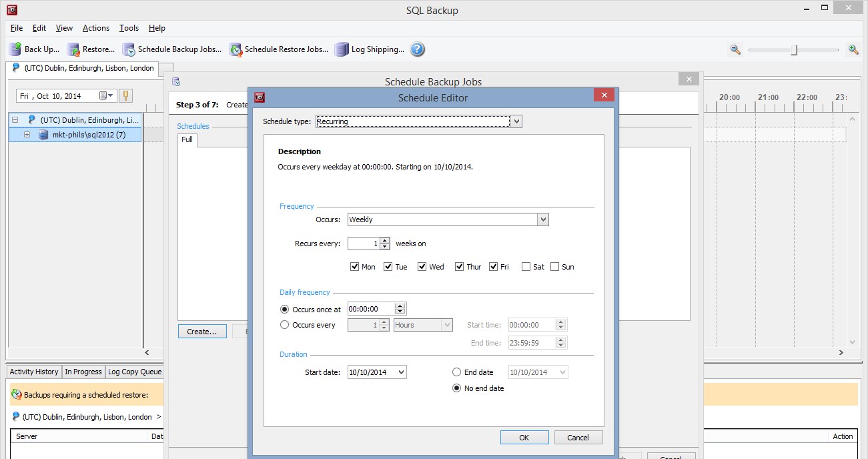868x459 pixels.
Task: Click the Schedule Backup Jobs window icon
Action: tap(176, 81)
